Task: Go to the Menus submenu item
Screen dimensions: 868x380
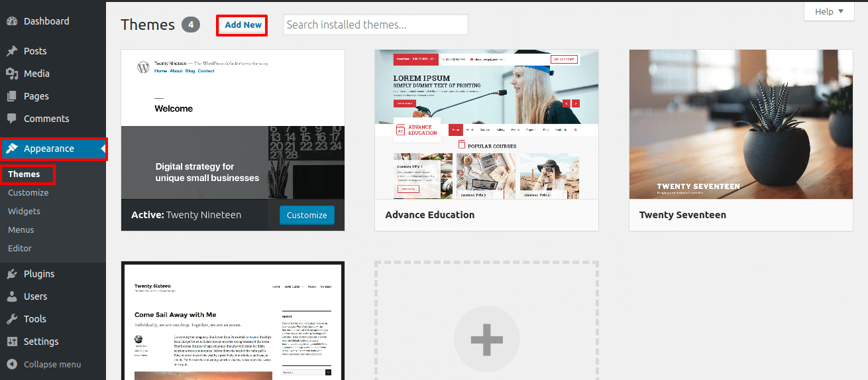Action: click(21, 229)
